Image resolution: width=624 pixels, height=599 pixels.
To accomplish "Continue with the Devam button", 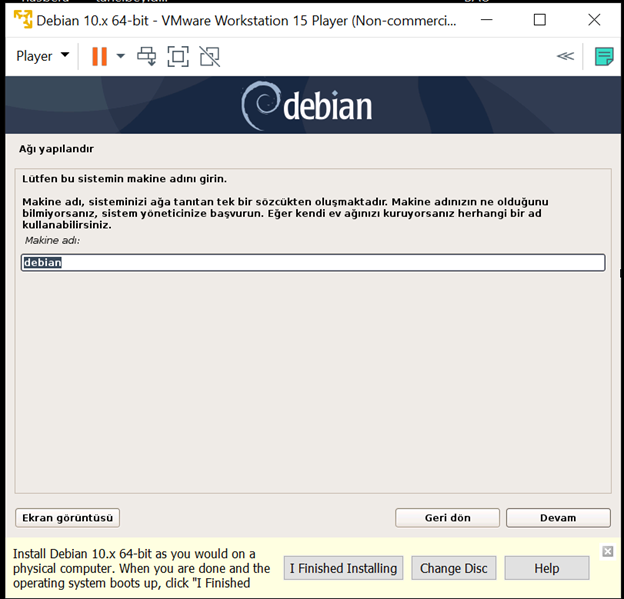I will click(558, 518).
